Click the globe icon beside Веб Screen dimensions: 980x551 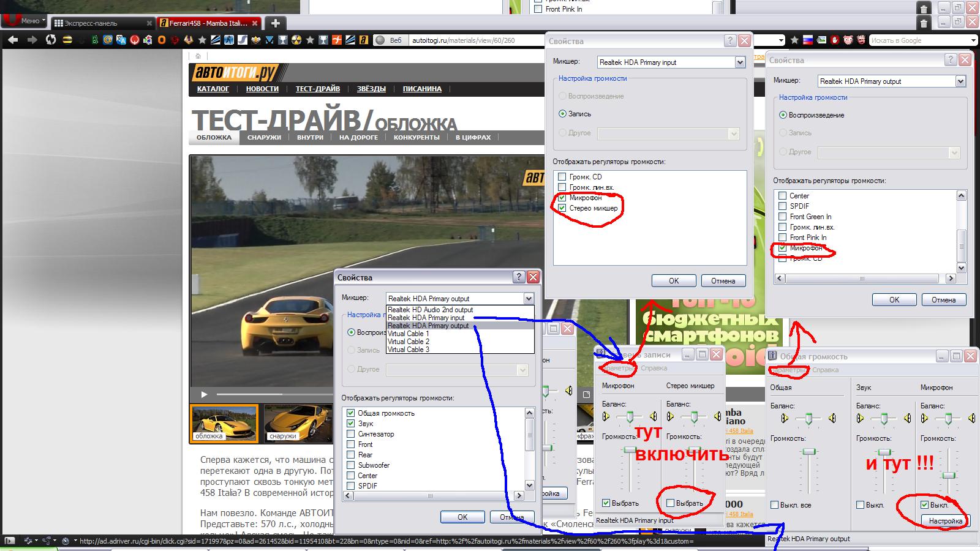[x=380, y=40]
